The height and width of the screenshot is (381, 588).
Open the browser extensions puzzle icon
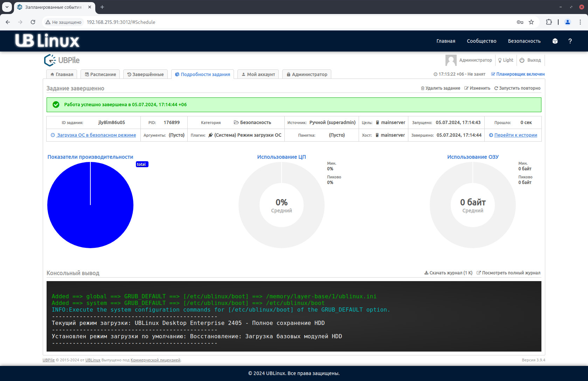(549, 22)
